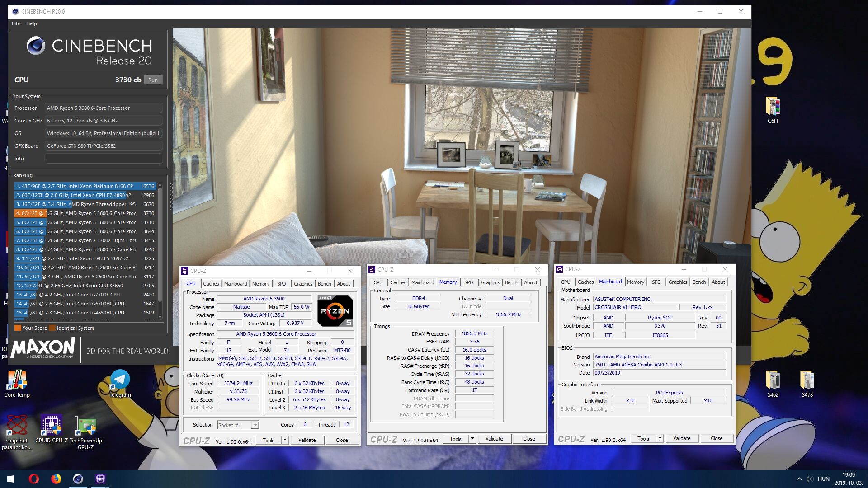Select ranking row Ryzen 7 1700X 3455
868x488 pixels.
tap(85, 240)
